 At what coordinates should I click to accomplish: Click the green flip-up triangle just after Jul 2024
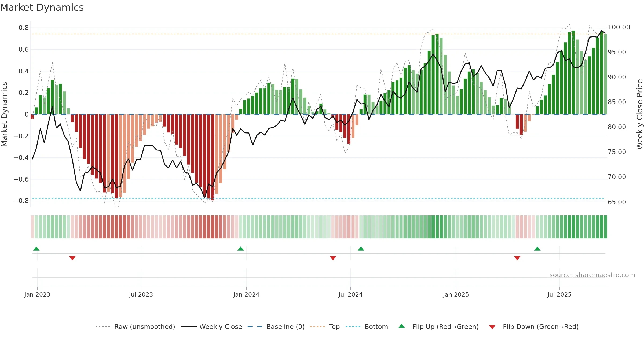tap(361, 249)
